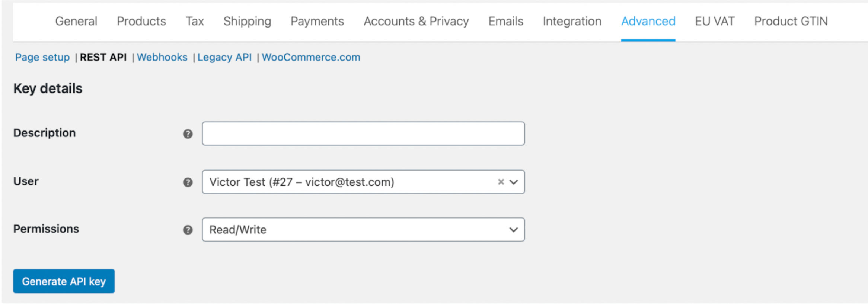The width and height of the screenshot is (868, 304).
Task: Go to the Product GTIN tab
Action: [x=791, y=21]
